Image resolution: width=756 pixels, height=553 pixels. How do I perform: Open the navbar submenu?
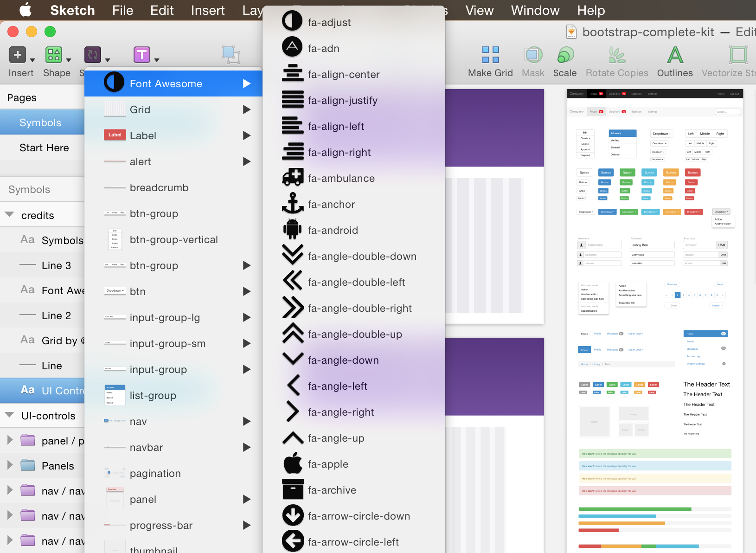click(x=173, y=447)
